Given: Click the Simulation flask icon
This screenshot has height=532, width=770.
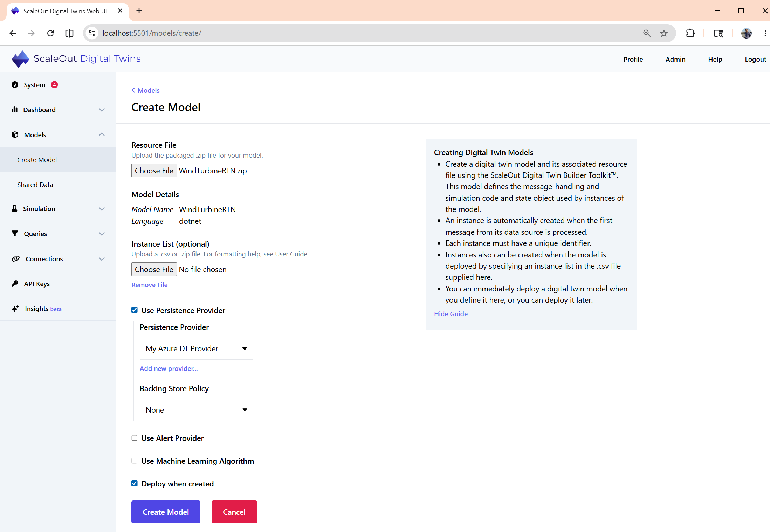Looking at the screenshot, I should (14, 209).
